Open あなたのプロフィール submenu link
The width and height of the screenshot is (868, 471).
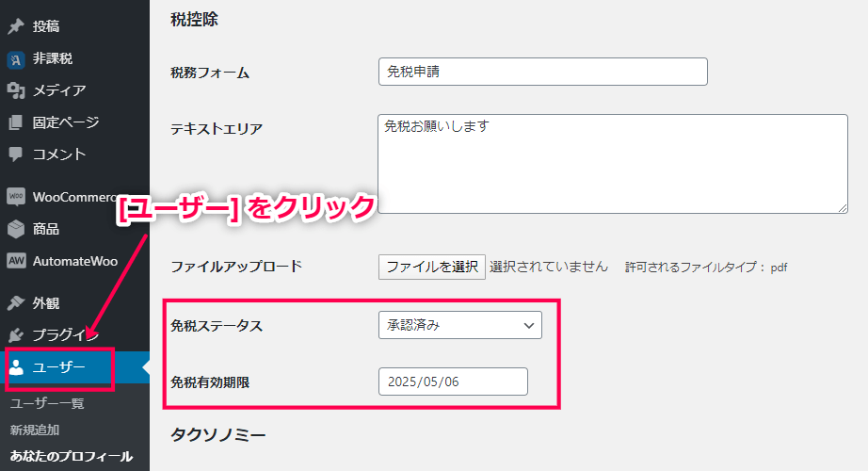72,456
